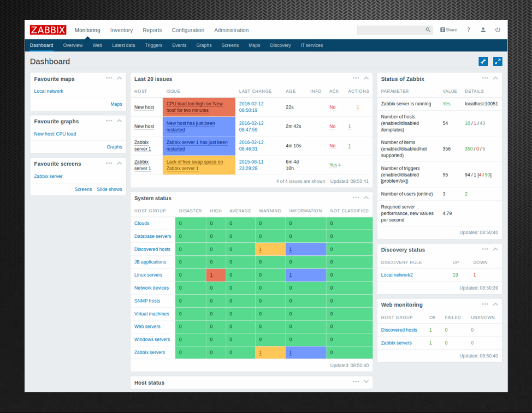
Task: Open the user profile icon
Action: tap(483, 30)
